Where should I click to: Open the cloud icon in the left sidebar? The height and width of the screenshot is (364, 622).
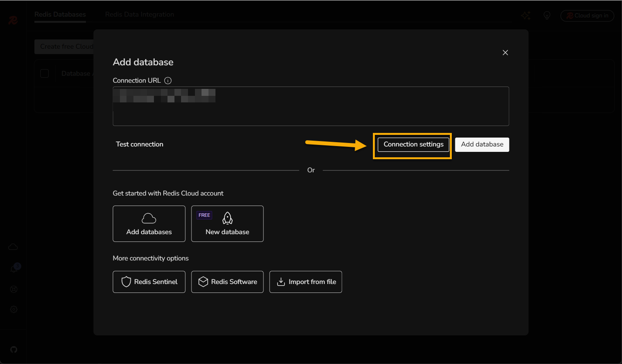pos(13,247)
